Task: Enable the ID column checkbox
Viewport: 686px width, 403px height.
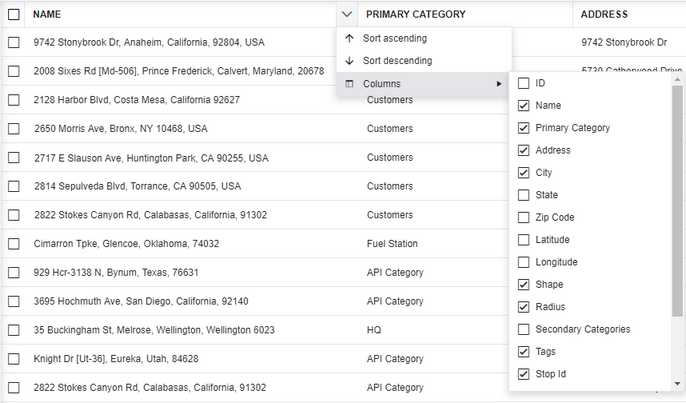Action: click(x=524, y=83)
